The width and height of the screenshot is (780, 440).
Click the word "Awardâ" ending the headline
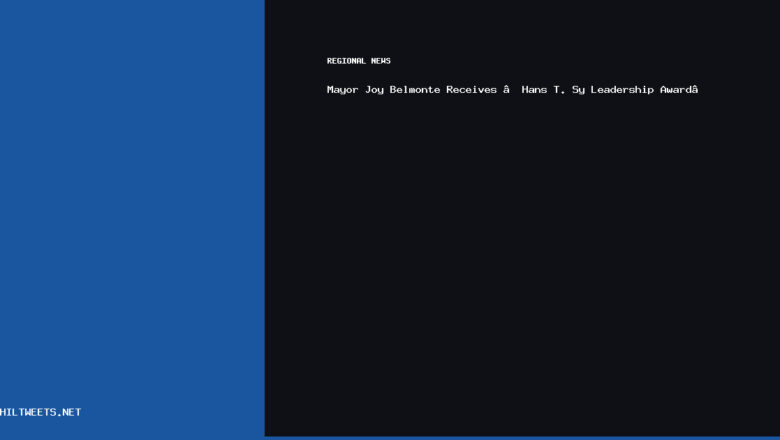click(678, 90)
